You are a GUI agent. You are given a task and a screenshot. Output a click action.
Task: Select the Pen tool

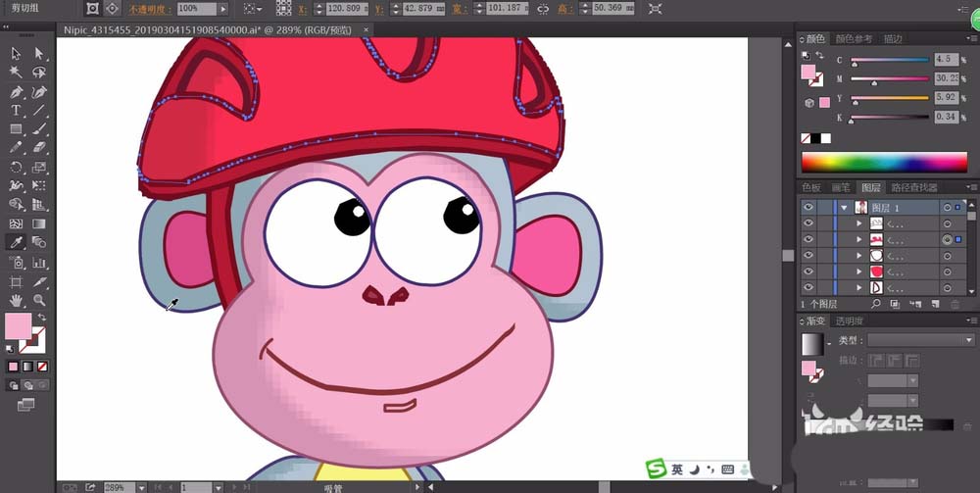pos(17,92)
